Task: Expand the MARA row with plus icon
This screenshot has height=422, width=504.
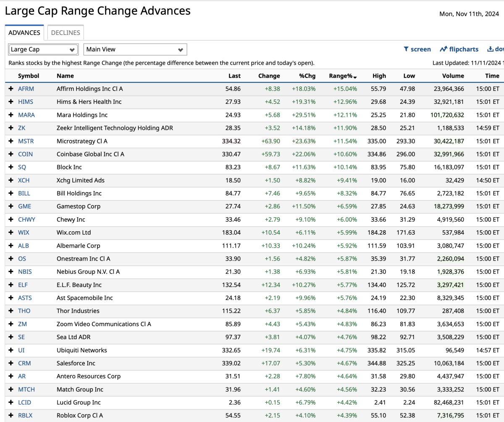Action: 11,115
